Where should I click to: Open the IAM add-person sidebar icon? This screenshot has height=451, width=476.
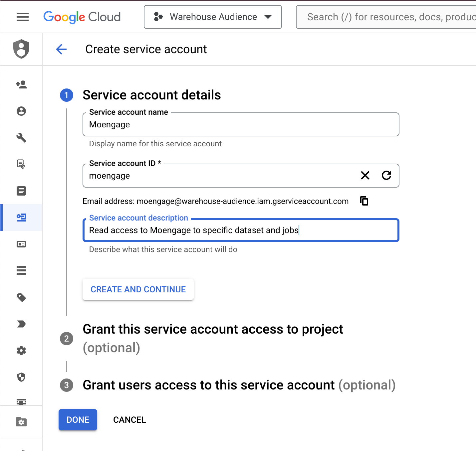(21, 84)
